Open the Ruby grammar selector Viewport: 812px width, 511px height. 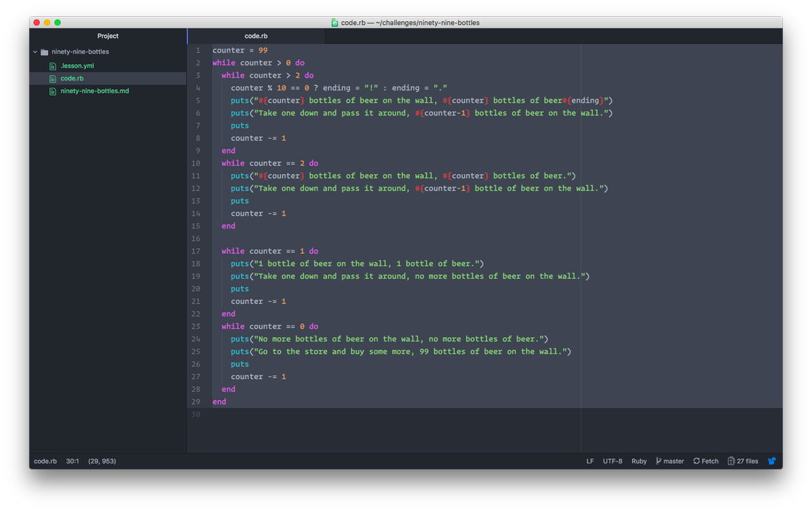pos(639,461)
